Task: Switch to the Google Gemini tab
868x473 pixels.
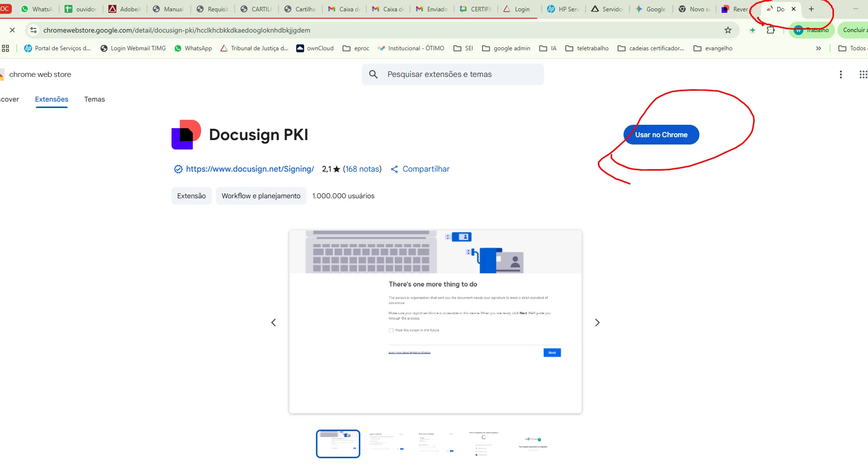Action: point(651,9)
